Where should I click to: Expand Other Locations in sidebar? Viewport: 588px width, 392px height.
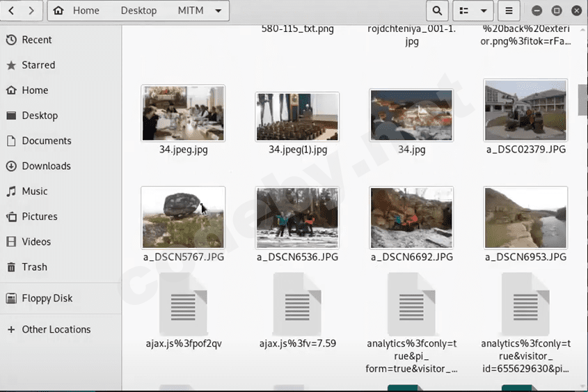click(x=56, y=329)
